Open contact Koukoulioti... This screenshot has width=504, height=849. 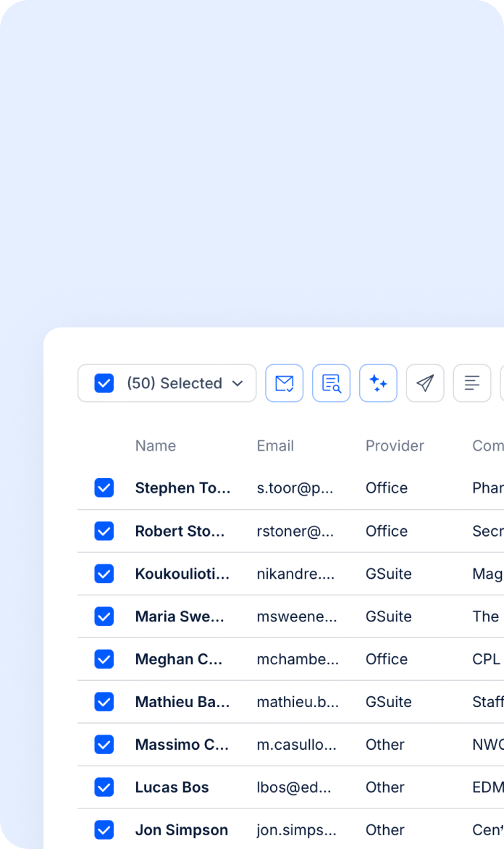click(x=182, y=574)
